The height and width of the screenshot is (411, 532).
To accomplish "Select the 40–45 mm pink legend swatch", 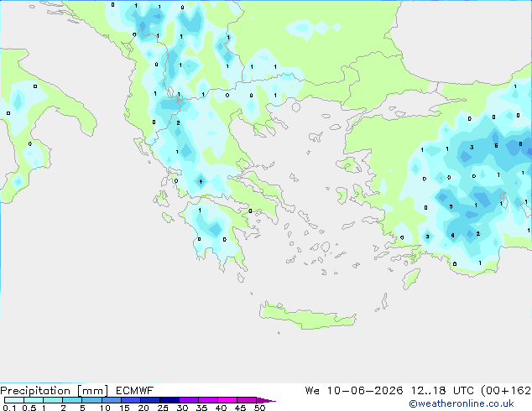I will (x=227, y=400).
